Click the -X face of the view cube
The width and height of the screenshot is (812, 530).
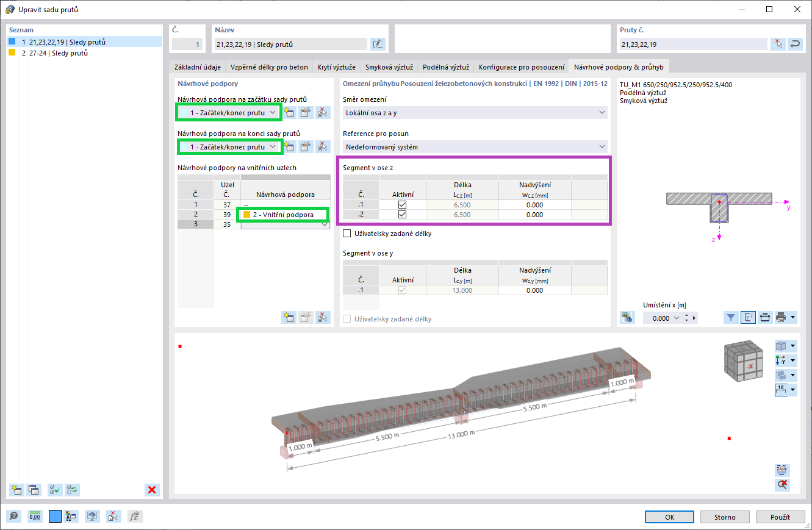[750, 365]
